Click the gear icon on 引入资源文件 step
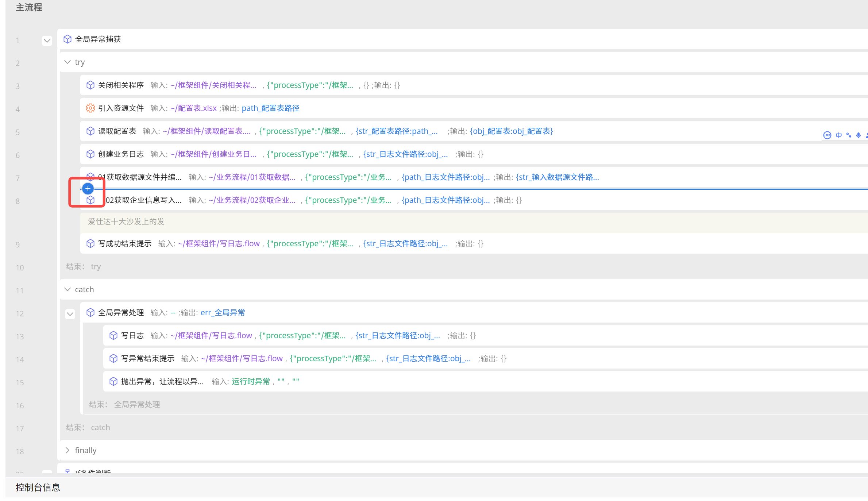 90,108
